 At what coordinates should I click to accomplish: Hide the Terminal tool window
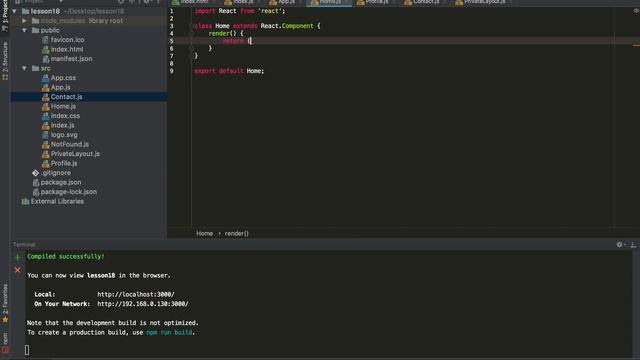click(x=633, y=244)
